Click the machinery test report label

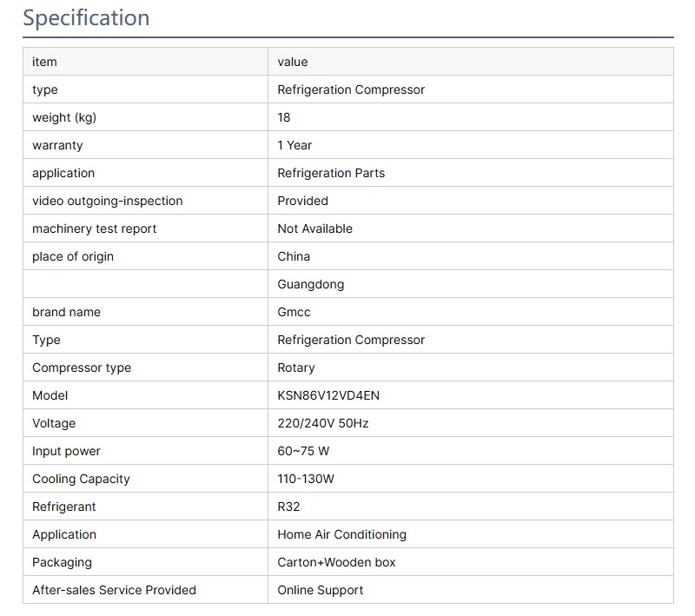pyautogui.click(x=95, y=229)
